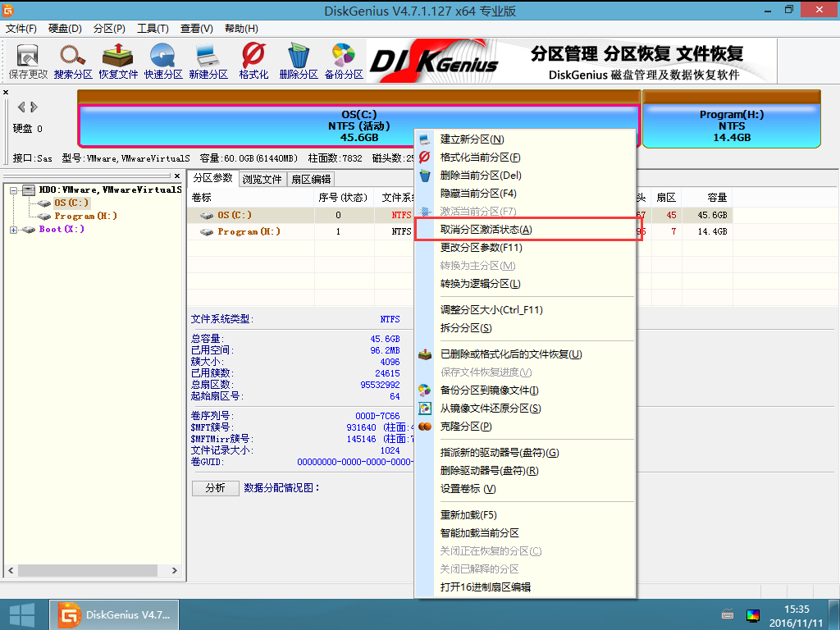This screenshot has height=630, width=840.
Task: Choose 取消分区激活状态(A) from context menu
Action: [526, 230]
